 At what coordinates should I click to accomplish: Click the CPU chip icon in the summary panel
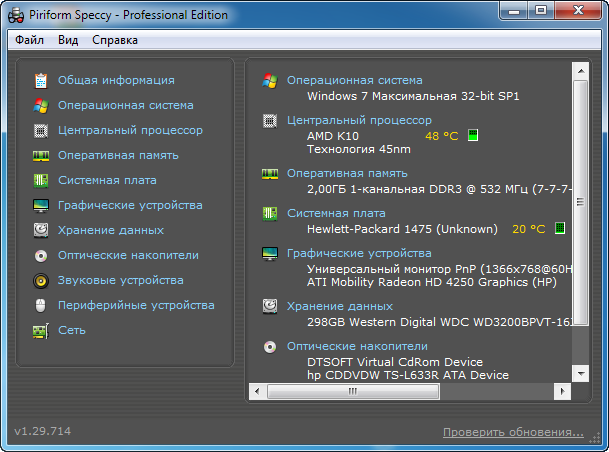[270, 121]
